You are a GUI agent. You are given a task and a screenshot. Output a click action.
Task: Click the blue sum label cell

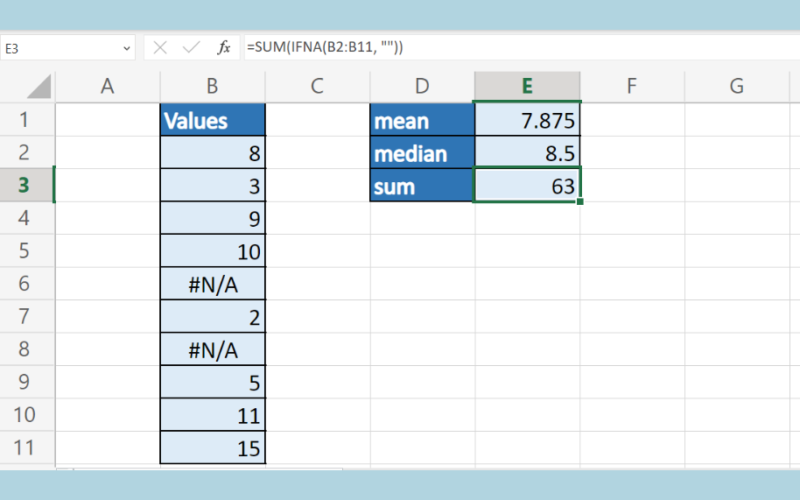point(422,186)
